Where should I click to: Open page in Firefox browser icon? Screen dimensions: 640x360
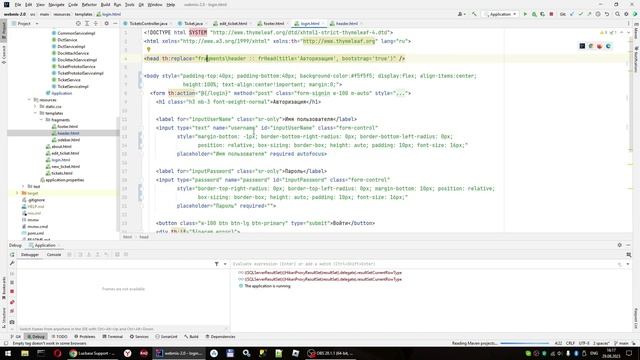(600, 46)
